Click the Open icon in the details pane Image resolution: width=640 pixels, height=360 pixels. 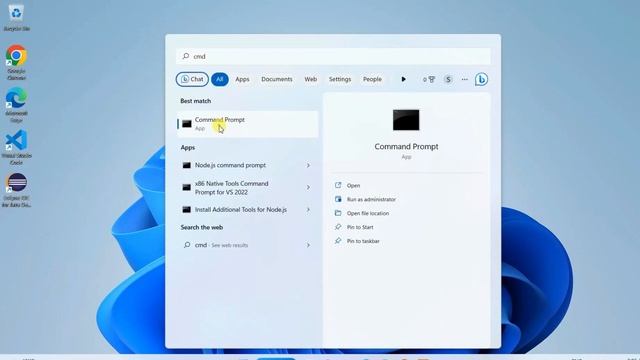click(x=338, y=185)
